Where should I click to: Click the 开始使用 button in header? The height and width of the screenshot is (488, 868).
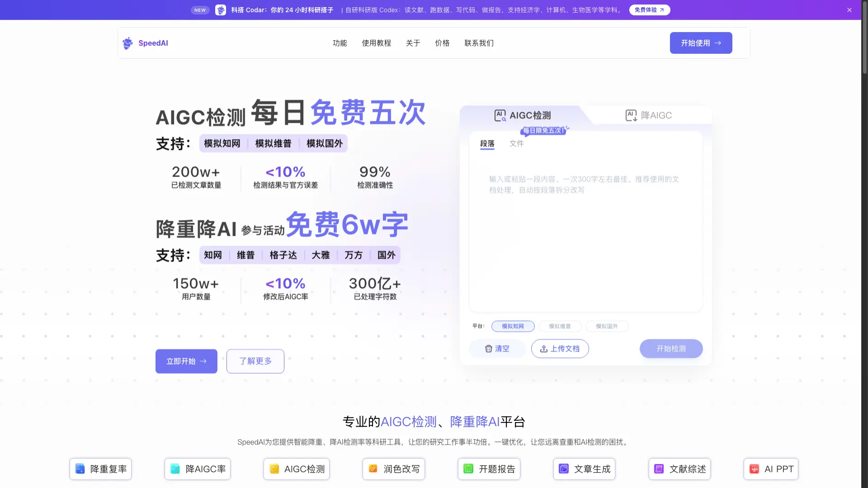click(x=701, y=43)
